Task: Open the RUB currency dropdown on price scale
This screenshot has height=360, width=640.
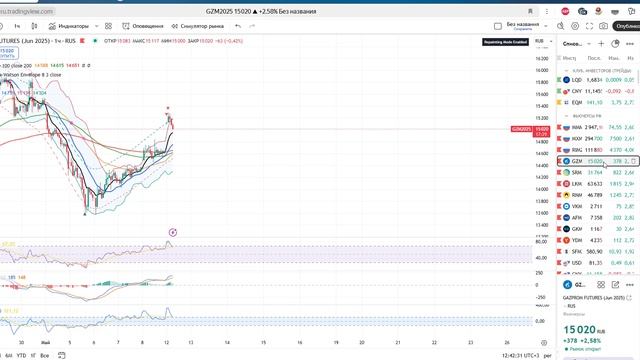Action: point(544,41)
